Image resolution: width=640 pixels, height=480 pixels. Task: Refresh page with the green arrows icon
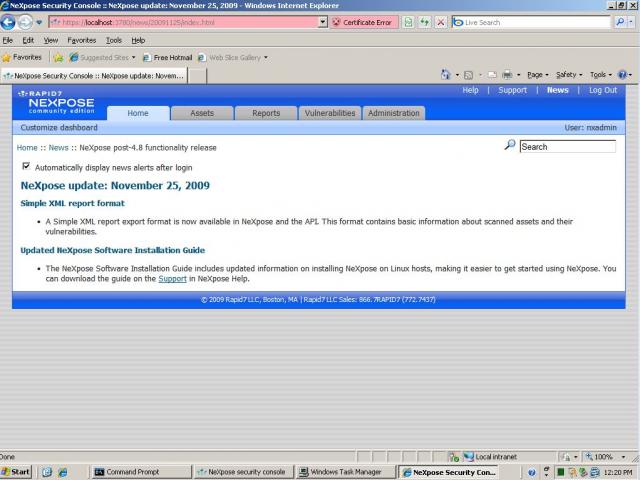pyautogui.click(x=424, y=22)
